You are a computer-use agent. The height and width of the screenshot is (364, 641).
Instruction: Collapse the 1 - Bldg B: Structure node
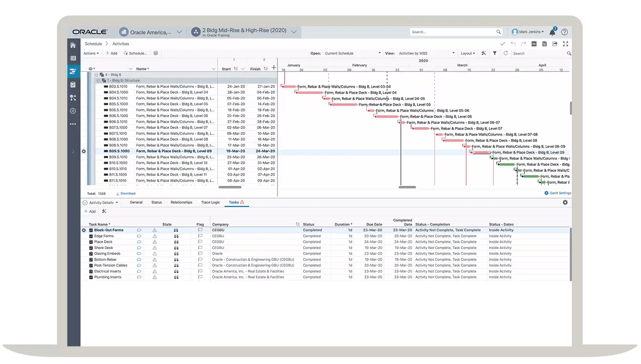(98, 81)
